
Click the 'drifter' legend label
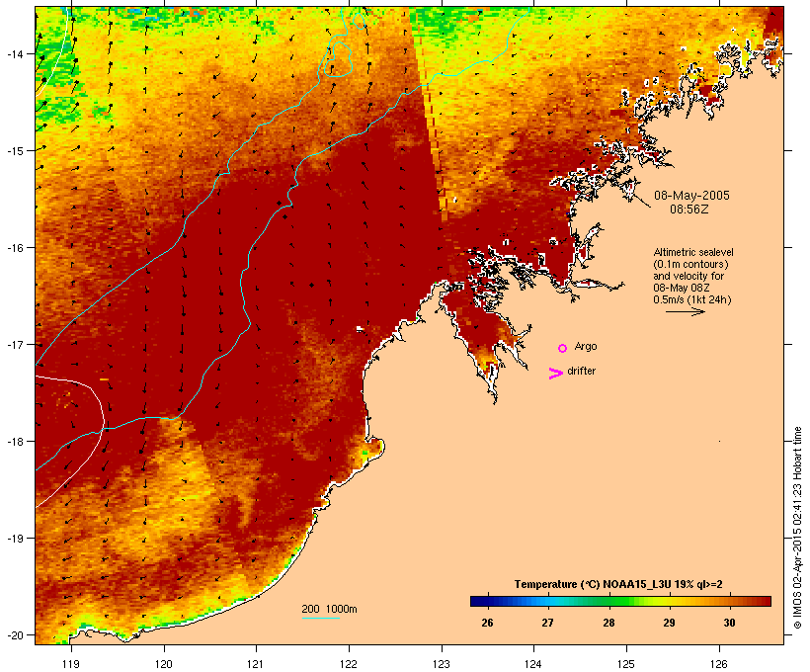click(x=581, y=371)
